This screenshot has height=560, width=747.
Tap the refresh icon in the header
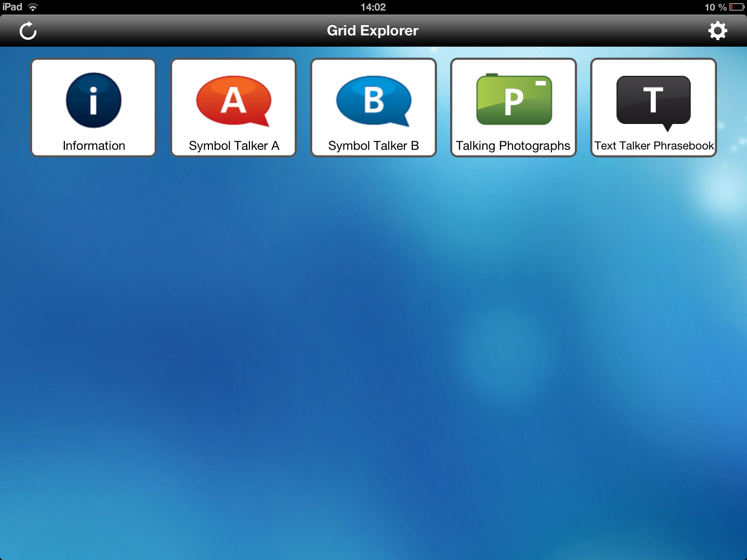tap(28, 31)
